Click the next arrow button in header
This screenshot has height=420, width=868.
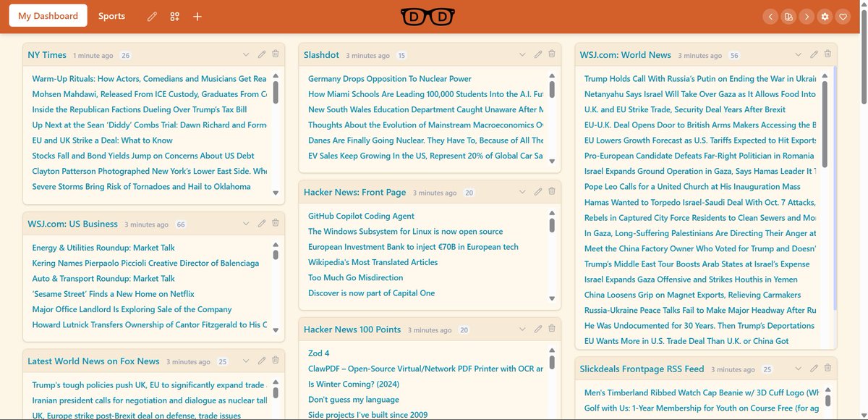807,16
